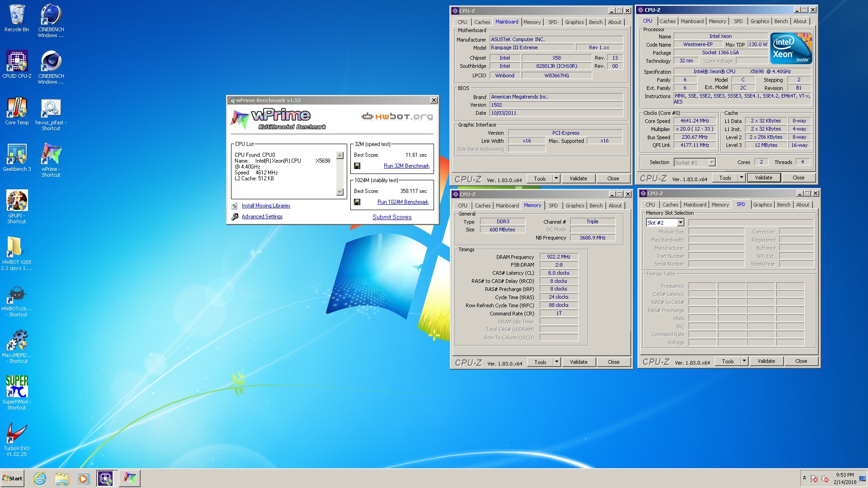Select Graphics tab in SPD CPU-Z window
Image resolution: width=868 pixels, height=488 pixels.
coord(762,205)
